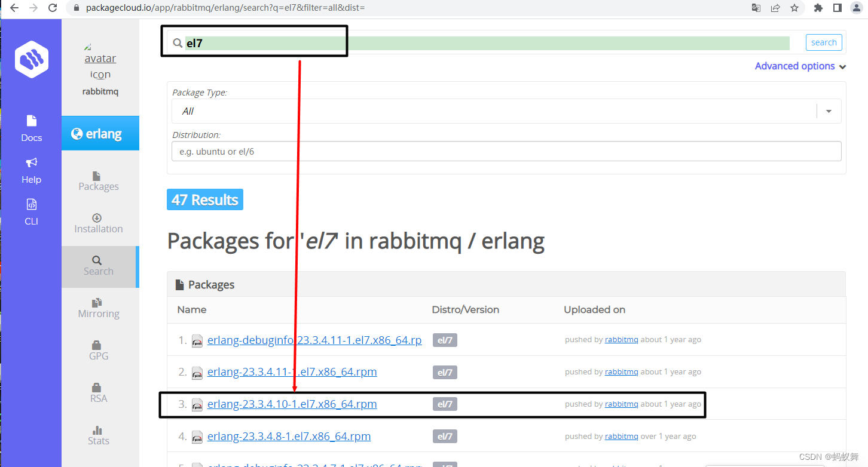The width and height of the screenshot is (868, 467).
Task: Click the browser forward arrow
Action: [33, 8]
